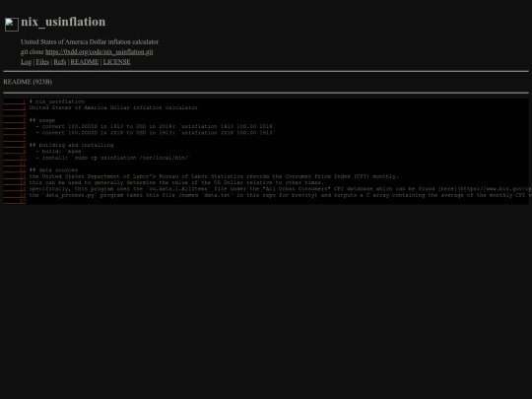
Task: Click the description on code line 2
Action: 113,107
